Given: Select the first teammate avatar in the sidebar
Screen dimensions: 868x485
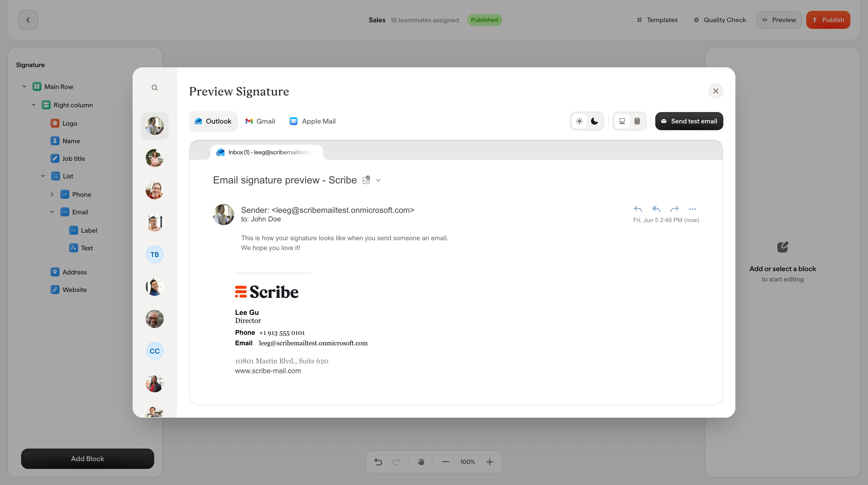Looking at the screenshot, I should pyautogui.click(x=155, y=126).
